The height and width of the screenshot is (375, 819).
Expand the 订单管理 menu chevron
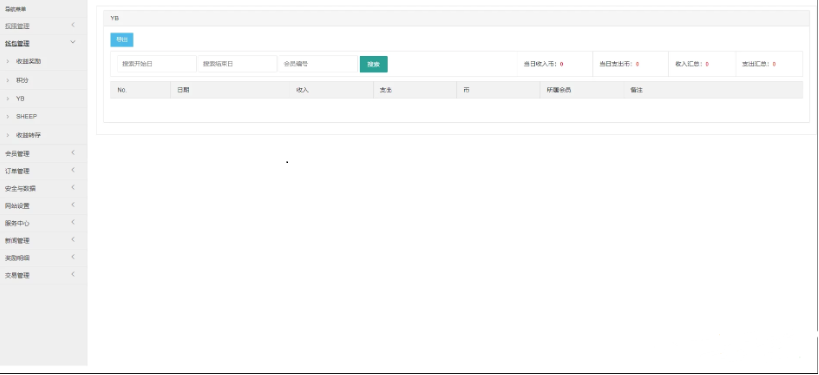coord(73,170)
